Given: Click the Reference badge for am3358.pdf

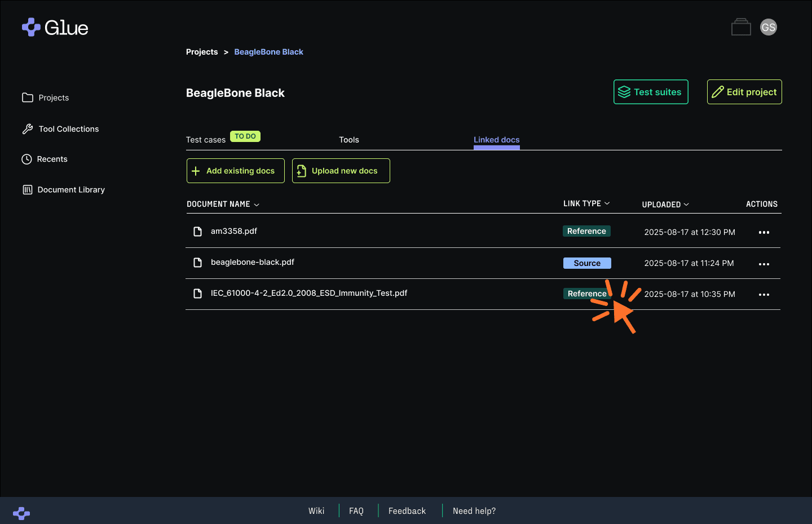Looking at the screenshot, I should (586, 231).
